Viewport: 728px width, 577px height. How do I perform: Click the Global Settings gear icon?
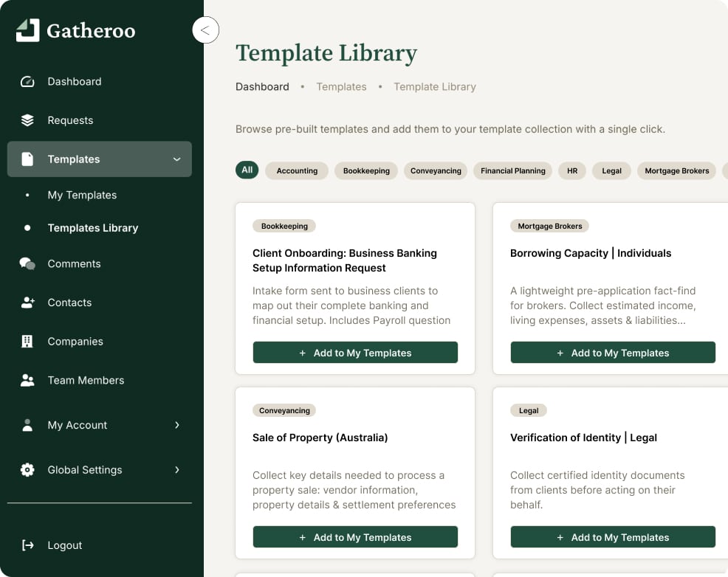click(x=27, y=470)
